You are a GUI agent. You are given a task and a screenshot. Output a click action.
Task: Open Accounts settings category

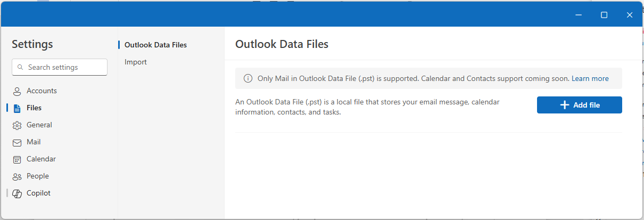(x=42, y=91)
